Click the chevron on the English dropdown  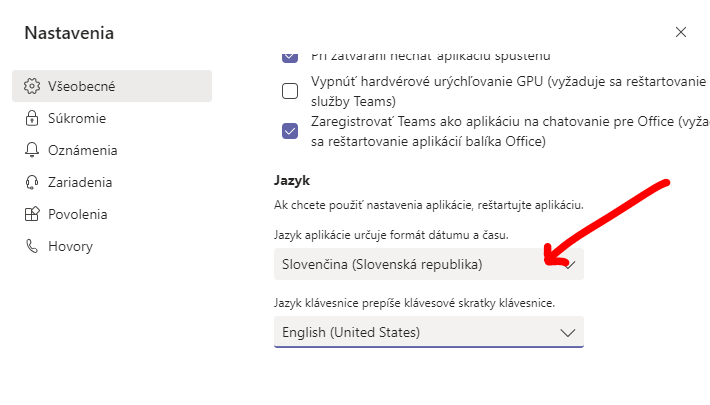[x=567, y=333]
